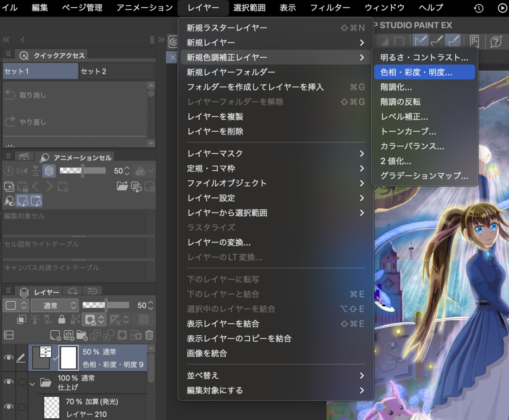
Task: Click the play circle icon in macOS menu bar
Action: coord(503,8)
